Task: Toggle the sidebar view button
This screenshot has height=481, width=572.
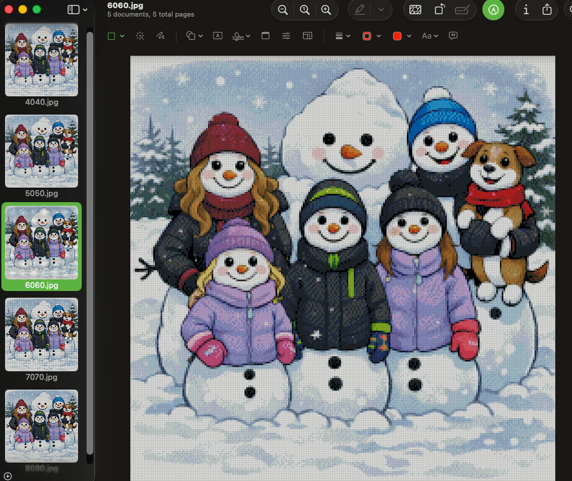Action: click(73, 10)
